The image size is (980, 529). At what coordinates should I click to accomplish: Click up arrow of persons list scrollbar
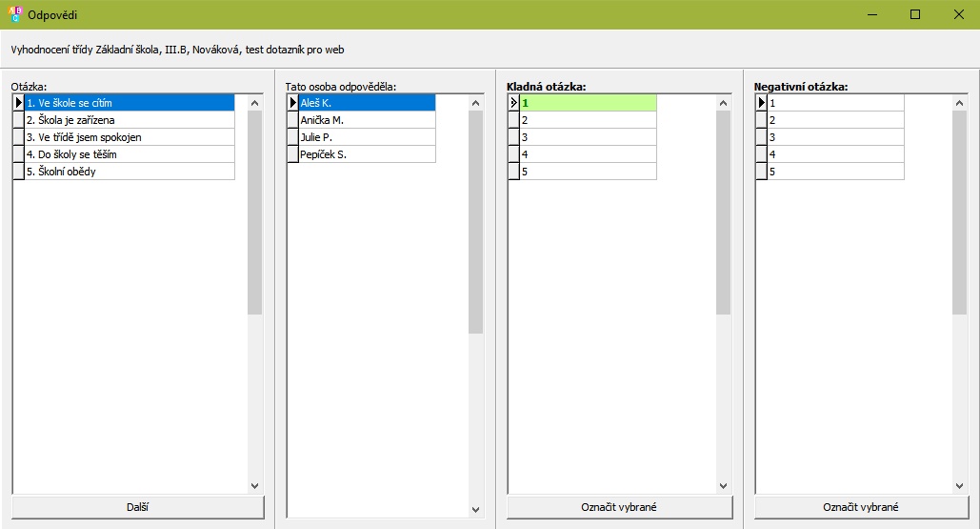point(475,103)
